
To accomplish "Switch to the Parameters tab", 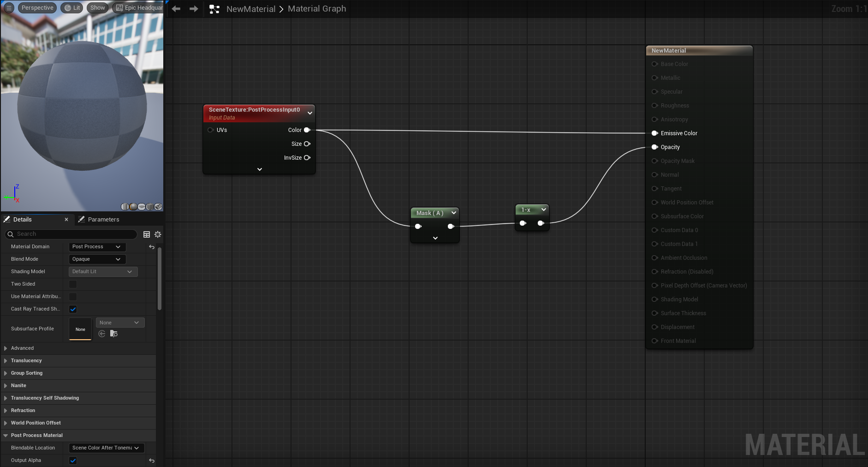I will click(x=103, y=220).
